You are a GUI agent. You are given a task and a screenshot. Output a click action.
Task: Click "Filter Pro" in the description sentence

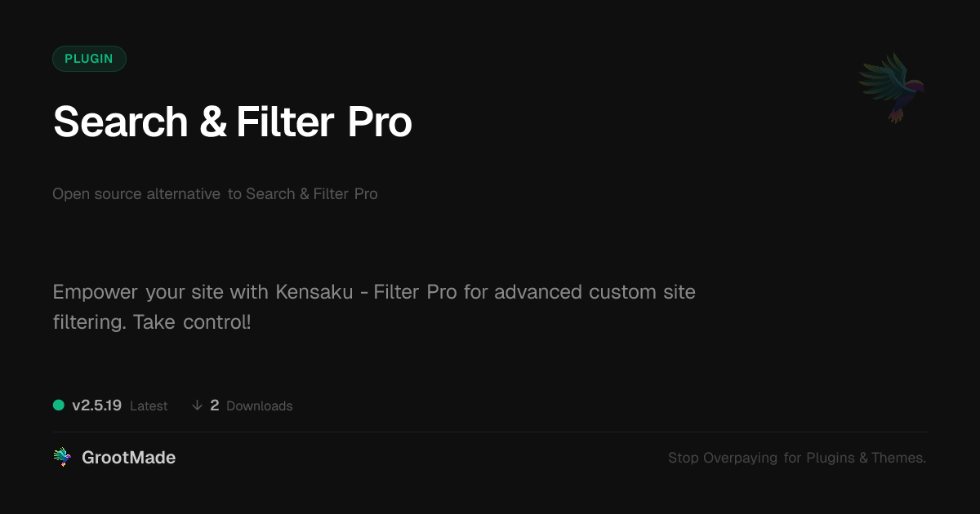pyautogui.click(x=416, y=292)
